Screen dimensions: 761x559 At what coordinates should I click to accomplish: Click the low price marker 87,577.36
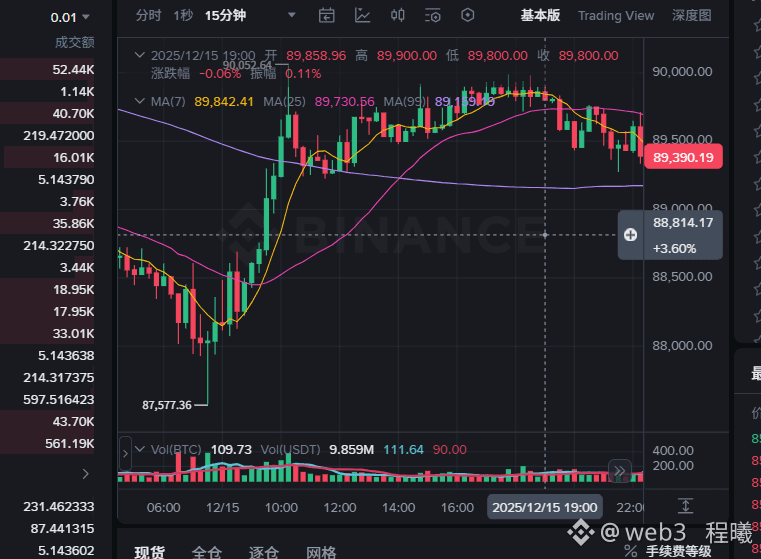(x=166, y=405)
